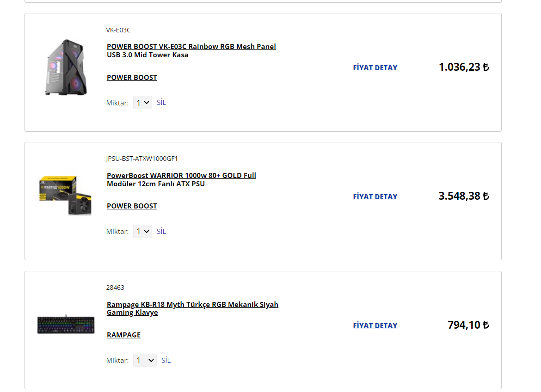
Task: Click the 3.548,38 ₺ price of the PSU
Action: click(463, 196)
